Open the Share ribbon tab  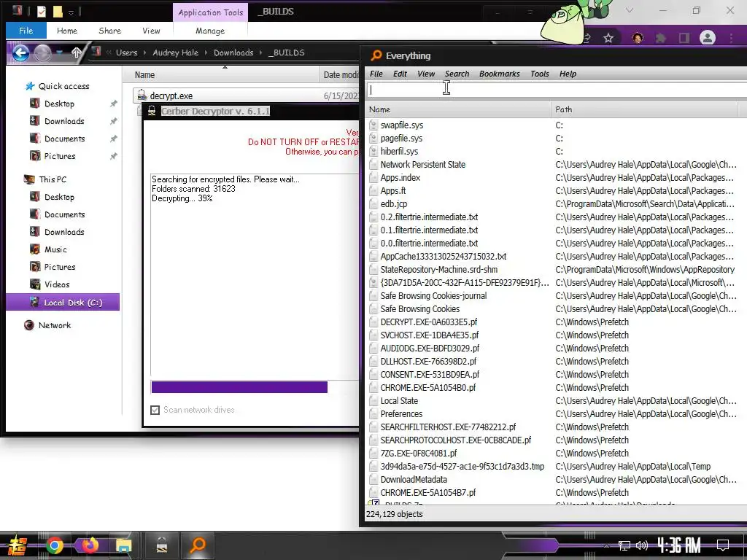click(109, 31)
